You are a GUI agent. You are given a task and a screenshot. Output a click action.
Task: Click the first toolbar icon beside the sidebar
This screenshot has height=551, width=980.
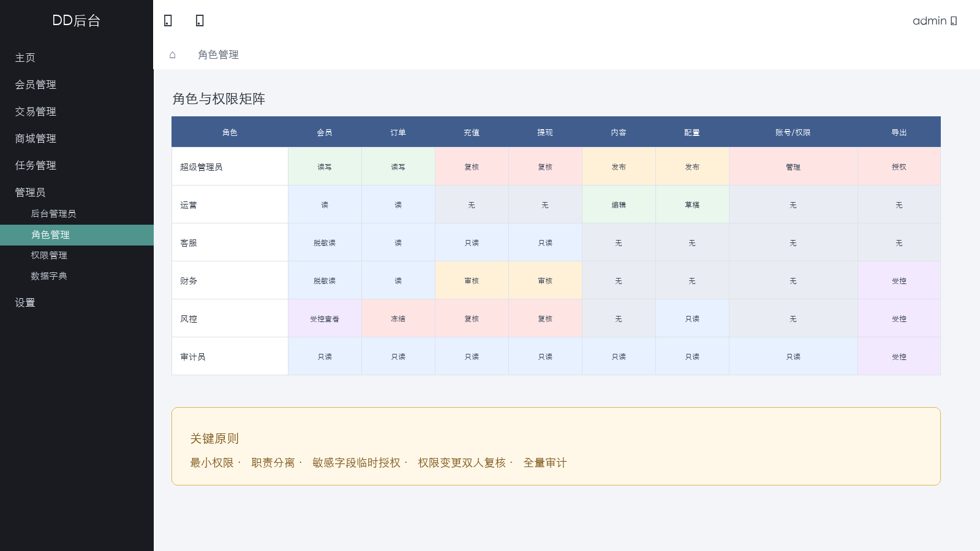[168, 20]
